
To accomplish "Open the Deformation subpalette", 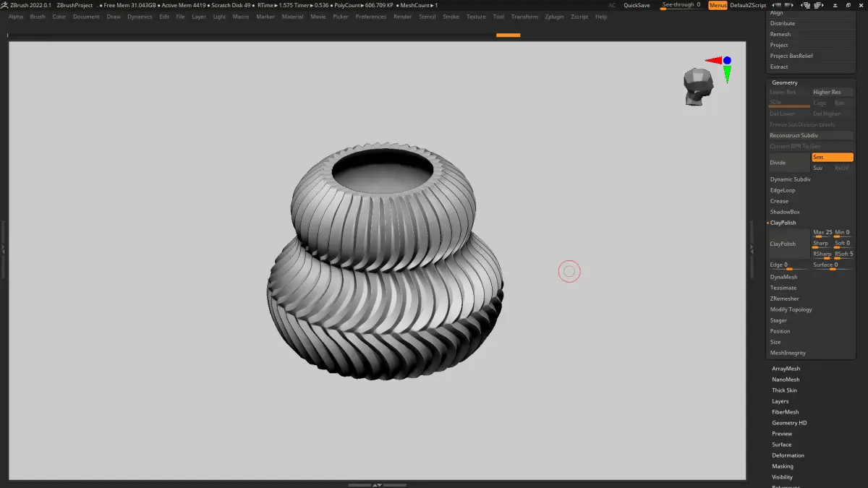I will (788, 455).
